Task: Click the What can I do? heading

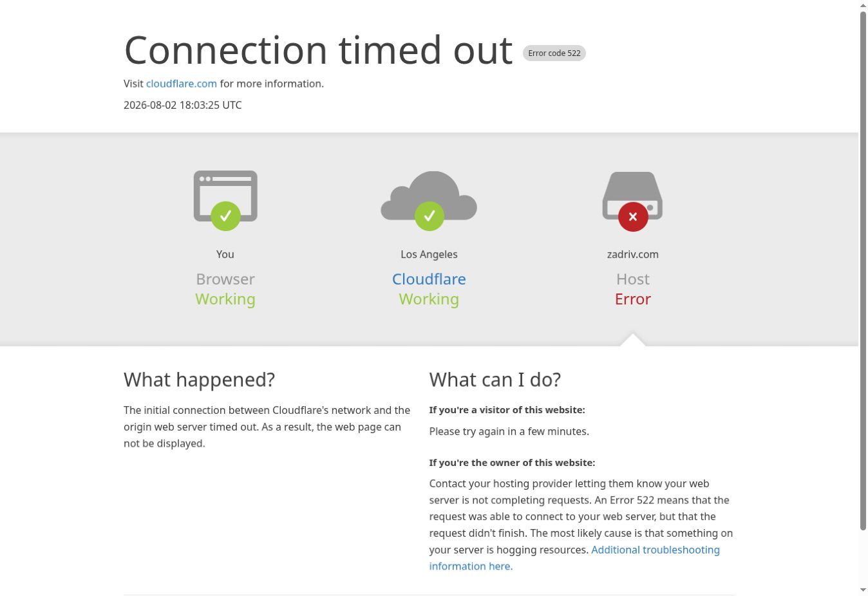Action: tap(495, 380)
